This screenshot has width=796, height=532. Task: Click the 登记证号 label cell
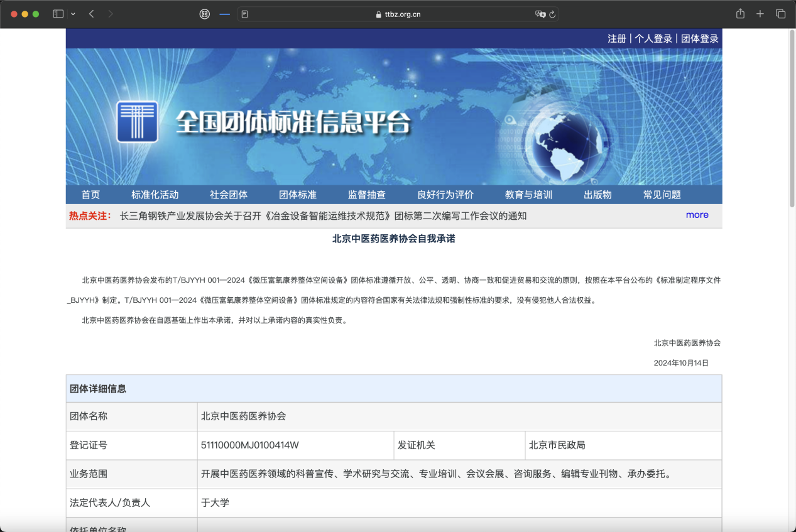(132, 445)
